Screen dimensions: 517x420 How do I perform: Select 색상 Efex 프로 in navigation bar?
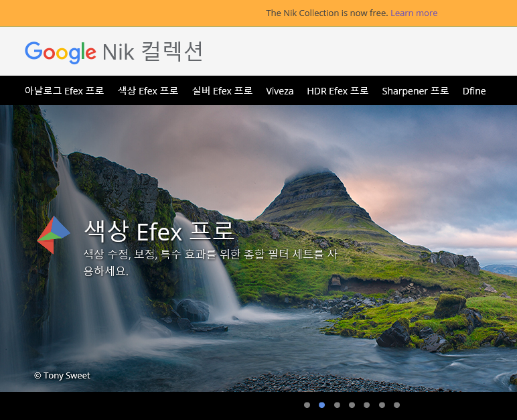tap(148, 91)
